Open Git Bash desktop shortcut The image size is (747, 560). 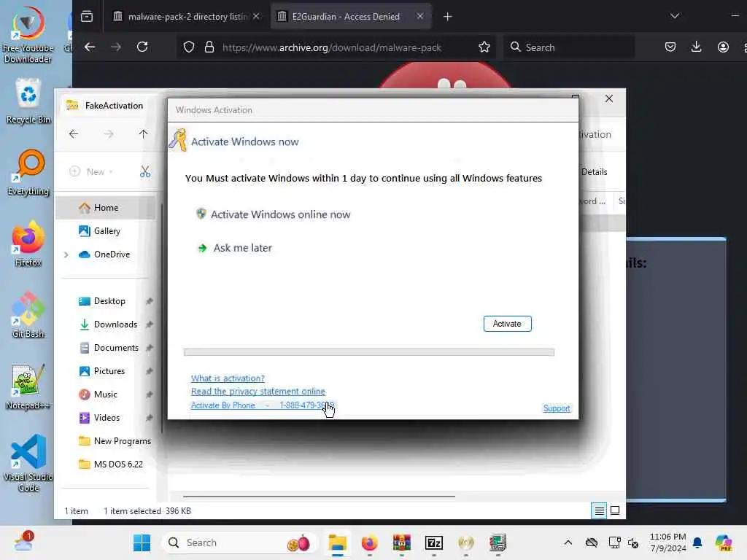pos(28,315)
